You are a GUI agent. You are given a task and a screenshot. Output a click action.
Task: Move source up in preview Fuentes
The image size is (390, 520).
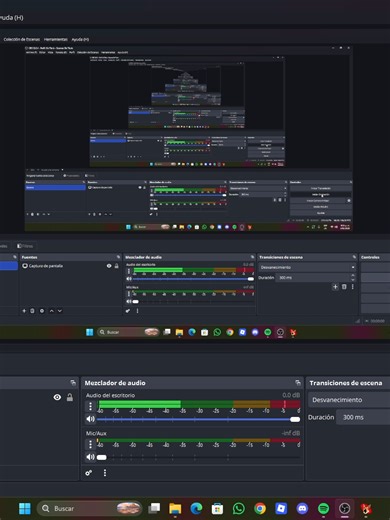click(52, 311)
